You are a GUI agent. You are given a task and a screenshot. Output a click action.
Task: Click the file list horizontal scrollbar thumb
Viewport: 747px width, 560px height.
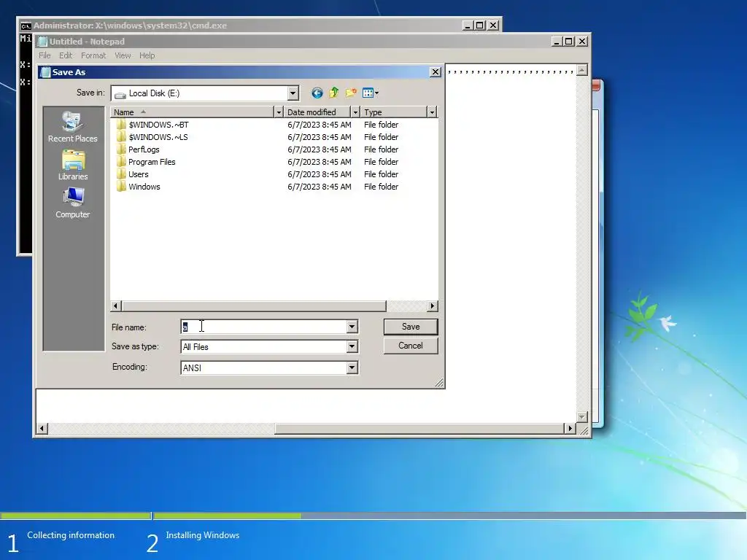(253, 306)
